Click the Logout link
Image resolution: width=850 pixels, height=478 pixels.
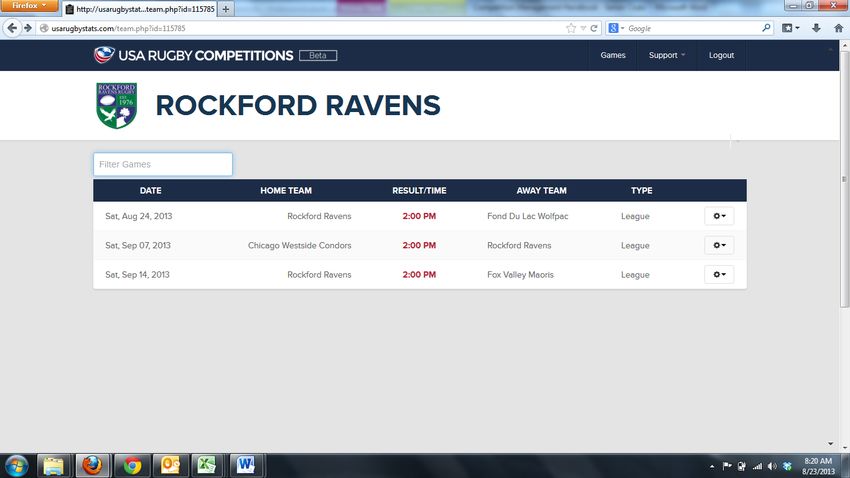tap(721, 55)
